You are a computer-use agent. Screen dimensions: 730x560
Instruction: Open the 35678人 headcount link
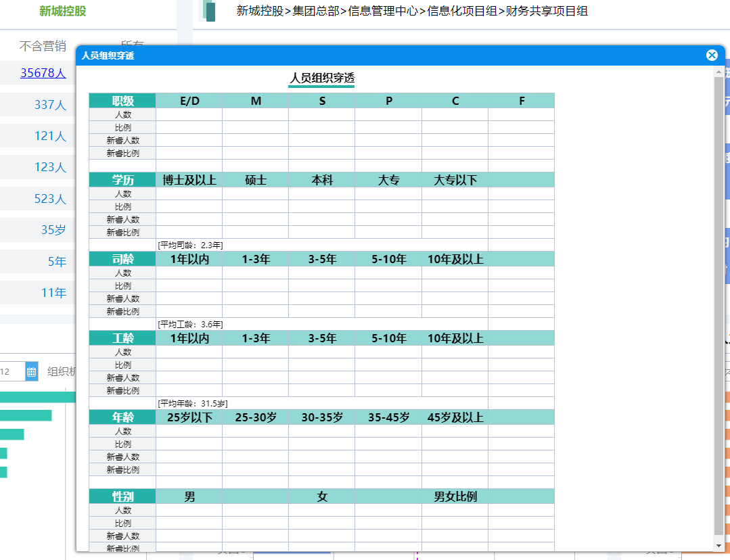43,73
